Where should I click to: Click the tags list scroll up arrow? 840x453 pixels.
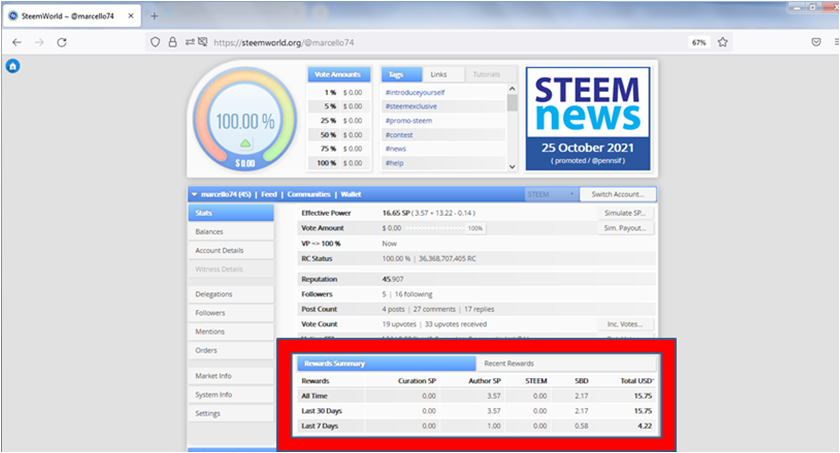[512, 89]
